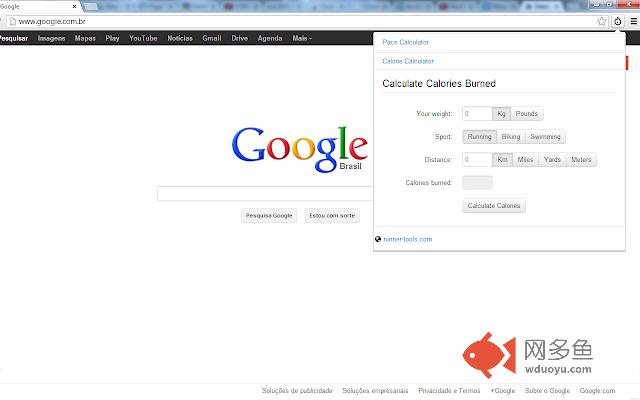This screenshot has width=640, height=400.
Task: Select Miles distance unit
Action: point(525,160)
